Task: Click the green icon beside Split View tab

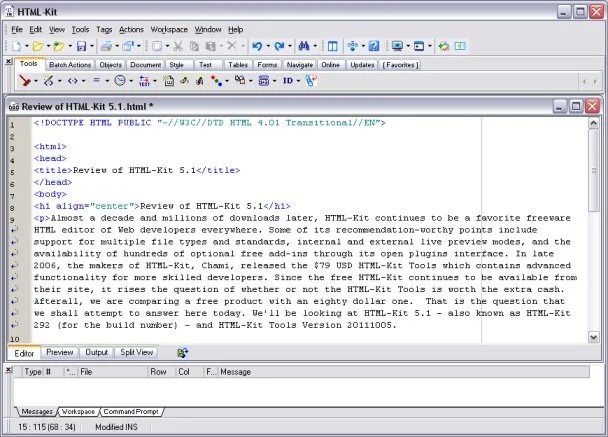Action: coord(183,352)
